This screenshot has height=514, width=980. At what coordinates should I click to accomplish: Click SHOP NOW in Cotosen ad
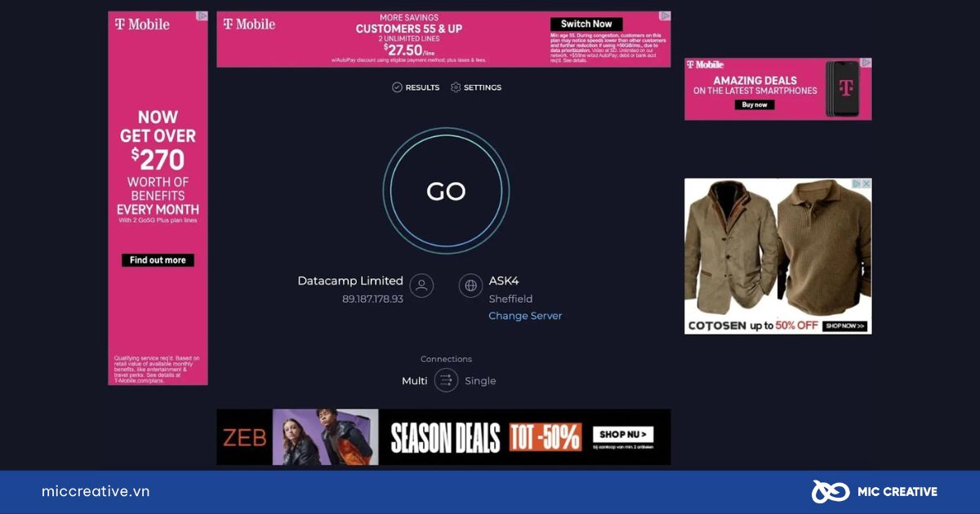[x=844, y=326]
